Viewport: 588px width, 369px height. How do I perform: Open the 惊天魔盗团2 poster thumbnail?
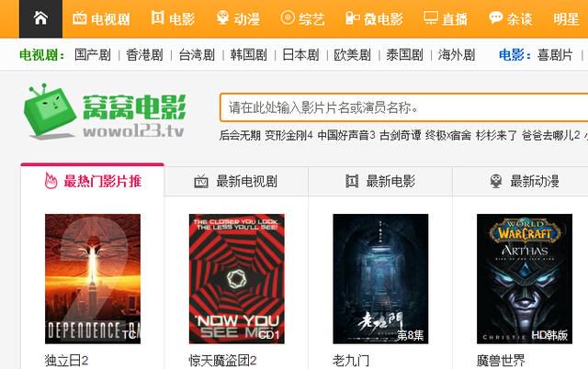pyautogui.click(x=237, y=279)
